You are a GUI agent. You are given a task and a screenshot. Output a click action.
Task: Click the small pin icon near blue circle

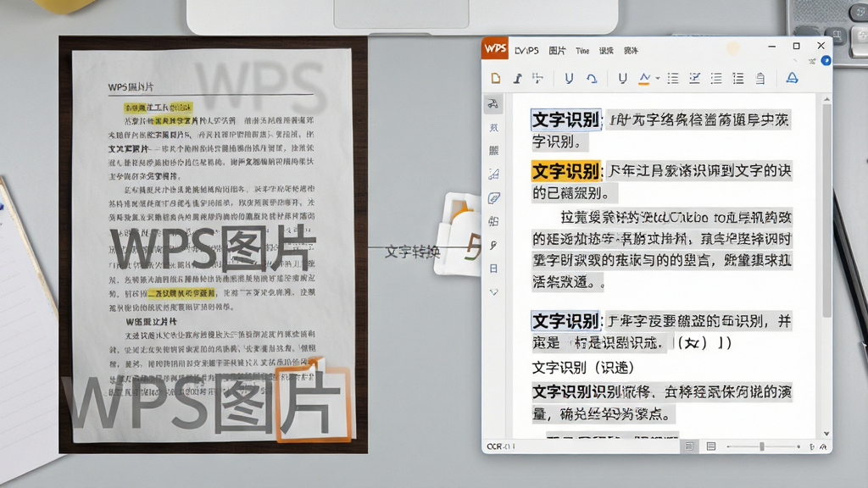pyautogui.click(x=812, y=61)
